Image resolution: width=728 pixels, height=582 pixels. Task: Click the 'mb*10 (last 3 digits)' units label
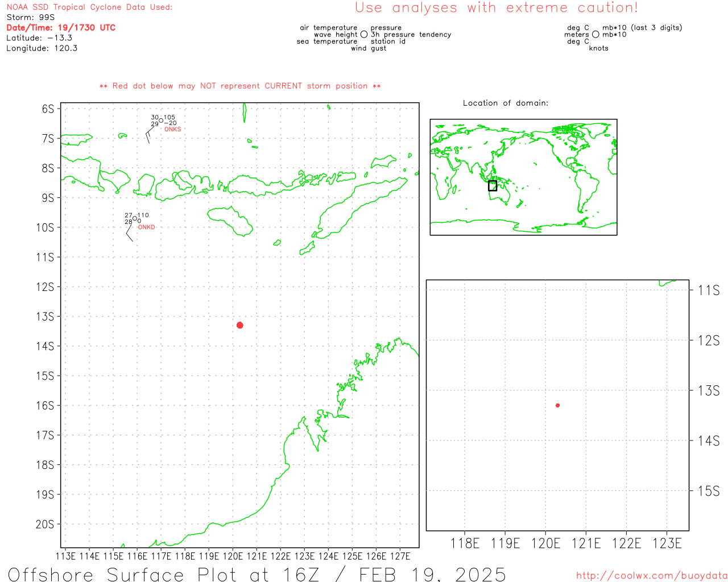pyautogui.click(x=642, y=28)
